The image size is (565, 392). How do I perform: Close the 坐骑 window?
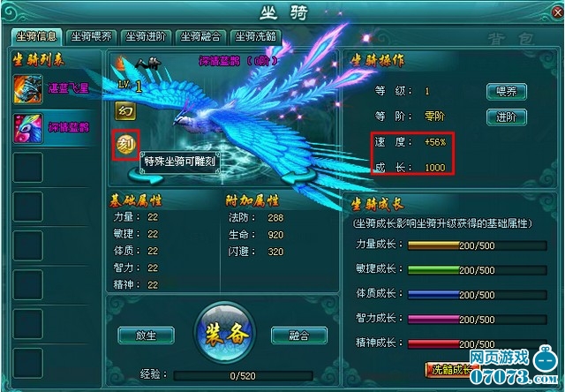[558, 13]
